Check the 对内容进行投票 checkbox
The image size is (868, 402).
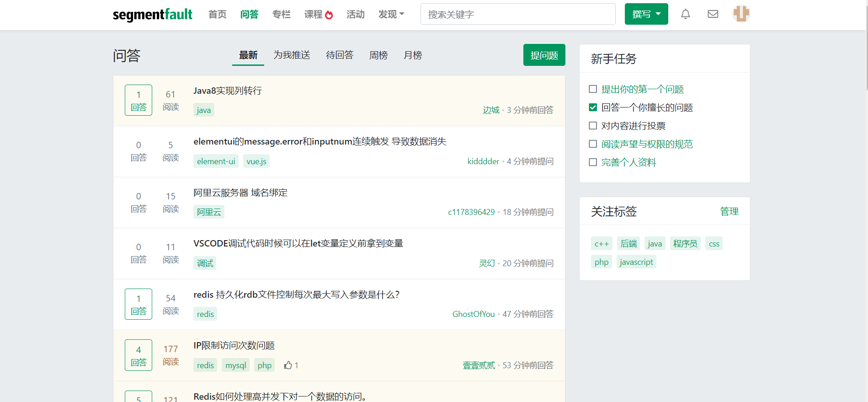(x=593, y=125)
